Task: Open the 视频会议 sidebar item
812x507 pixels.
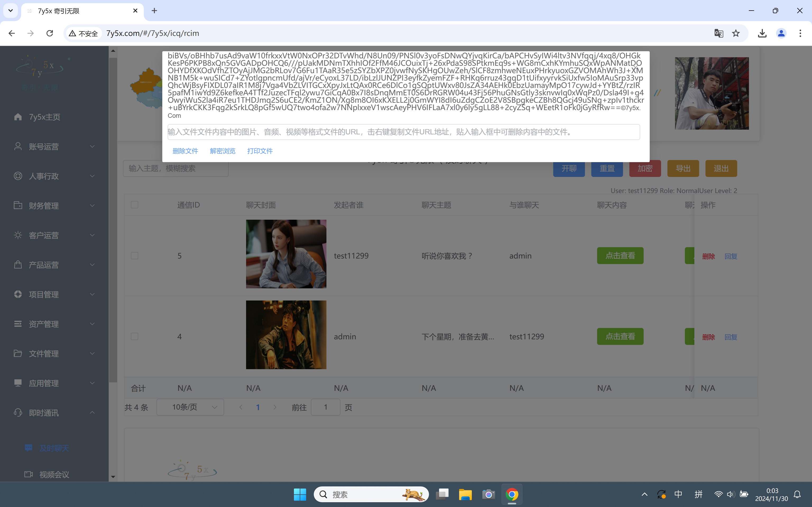Action: pos(54,475)
